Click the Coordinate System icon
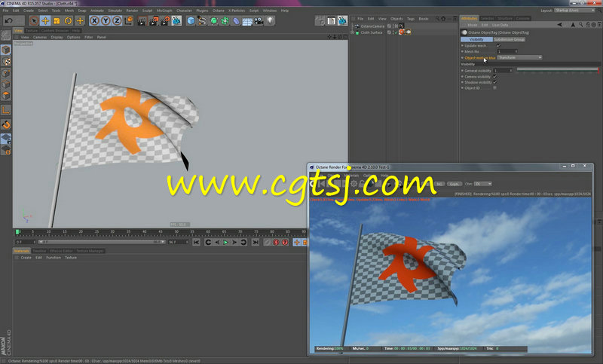 (x=129, y=21)
